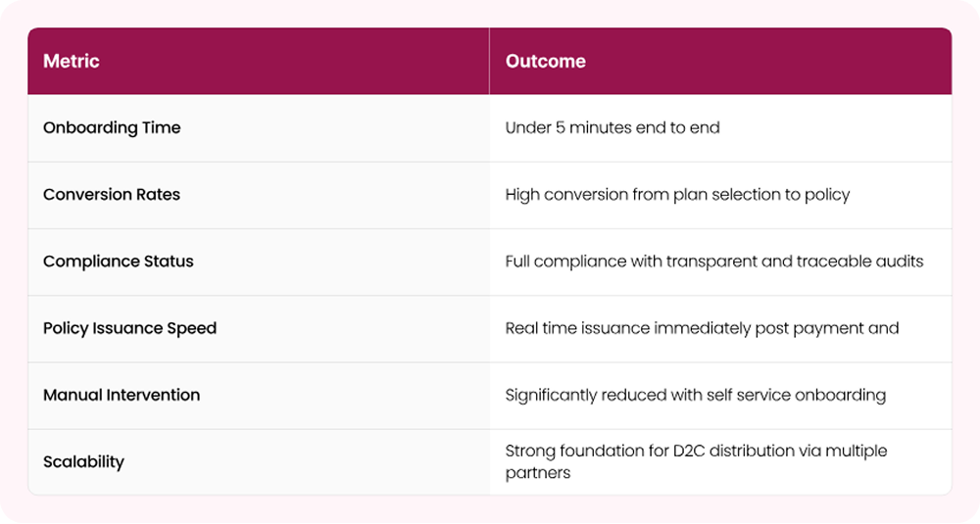Screen dimensions: 980x524
Task: Click the Metric column header
Action: point(72,61)
